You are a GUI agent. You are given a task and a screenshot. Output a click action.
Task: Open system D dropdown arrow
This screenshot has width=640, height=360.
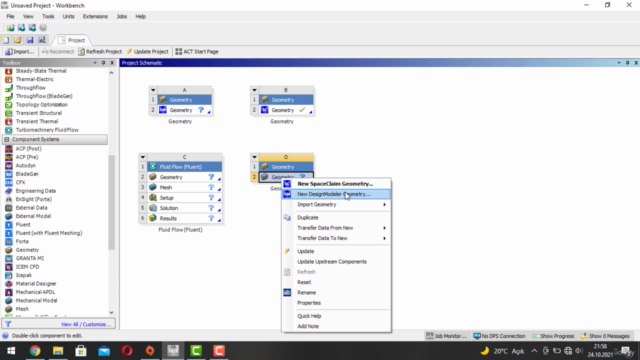pos(254,157)
